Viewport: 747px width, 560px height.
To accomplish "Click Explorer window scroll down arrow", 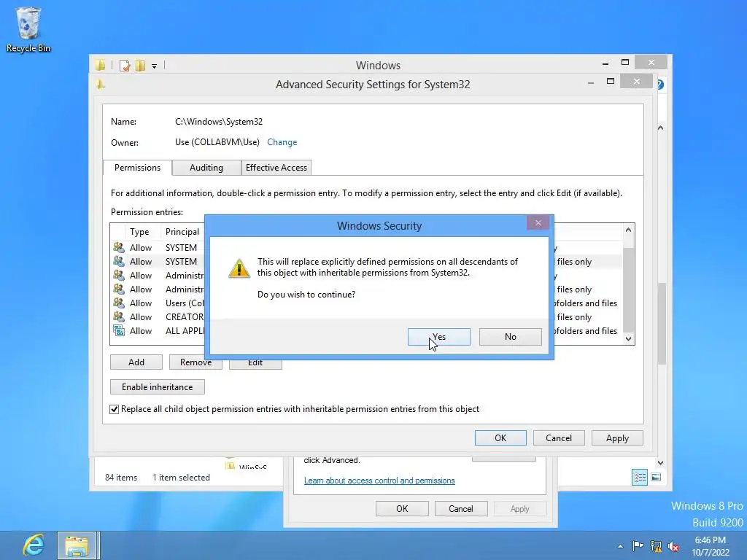I will click(x=661, y=463).
